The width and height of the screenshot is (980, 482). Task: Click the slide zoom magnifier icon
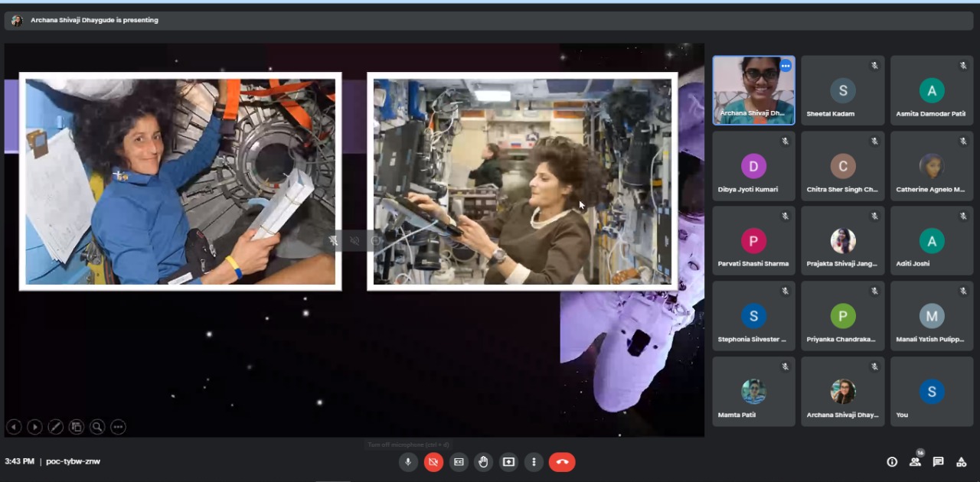point(96,427)
